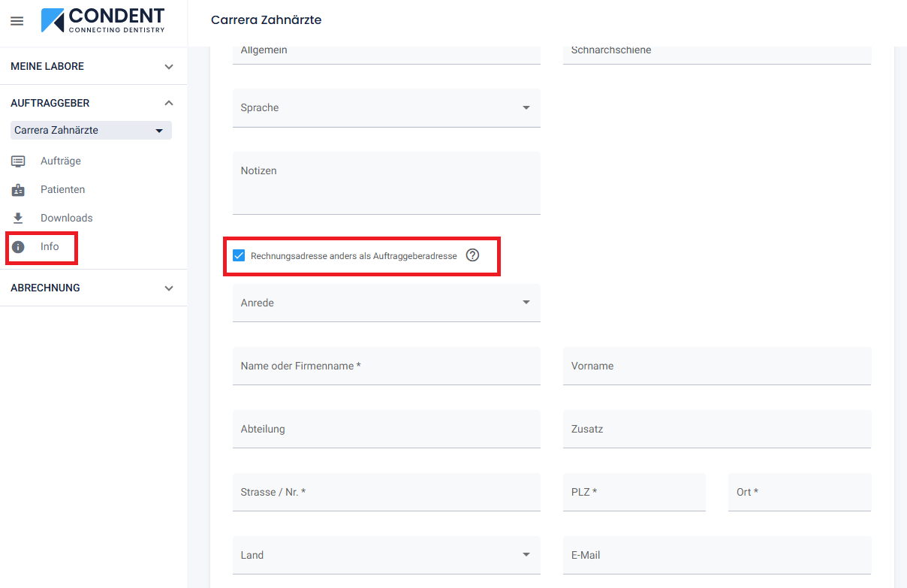The image size is (907, 588).
Task: Open the Sprache dropdown
Action: (386, 108)
